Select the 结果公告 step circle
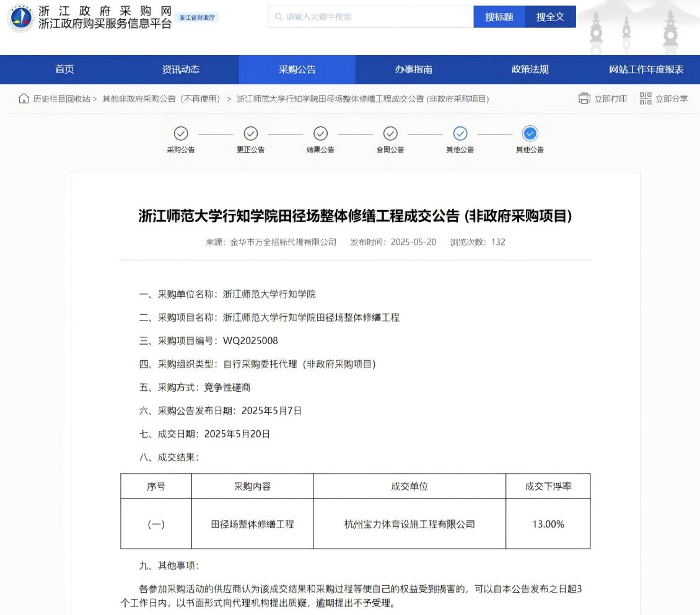 (x=320, y=133)
